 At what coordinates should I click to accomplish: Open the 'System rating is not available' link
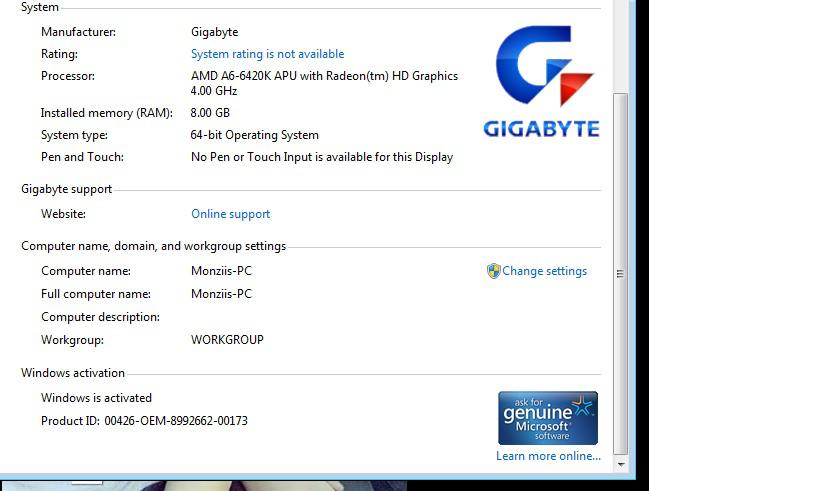pyautogui.click(x=267, y=54)
